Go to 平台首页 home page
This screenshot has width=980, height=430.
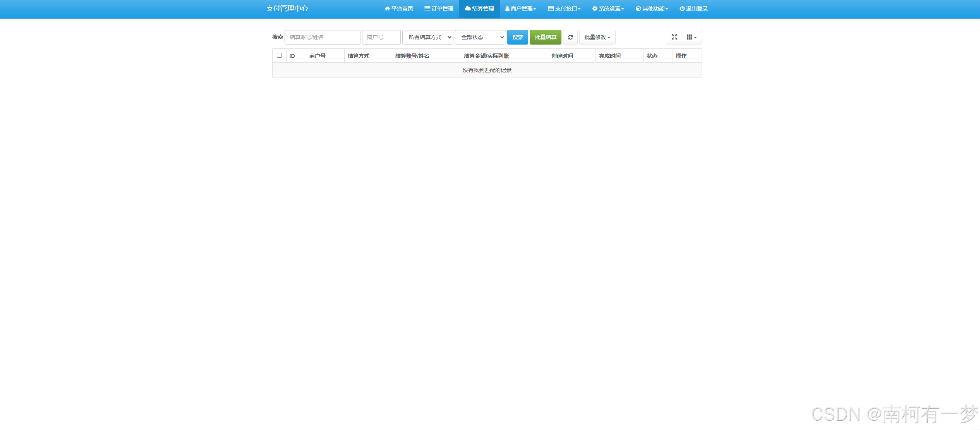(399, 9)
